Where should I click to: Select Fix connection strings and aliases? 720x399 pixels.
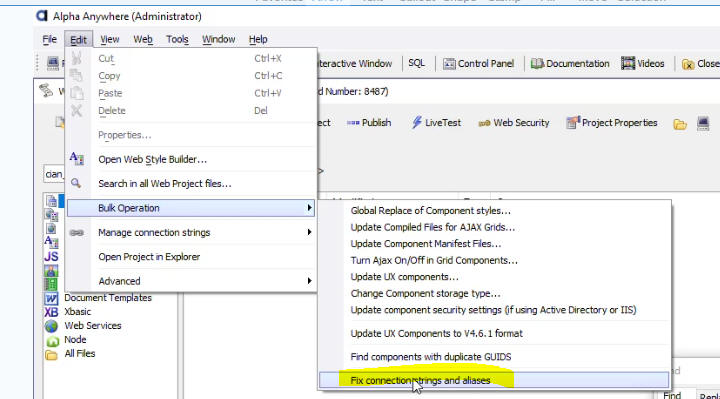click(x=494, y=380)
